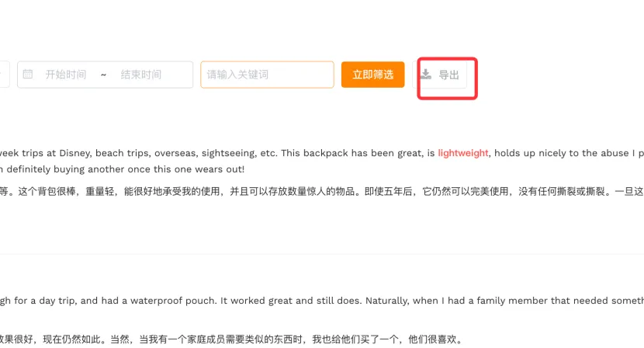Click the word Disney in first review

click(74, 153)
